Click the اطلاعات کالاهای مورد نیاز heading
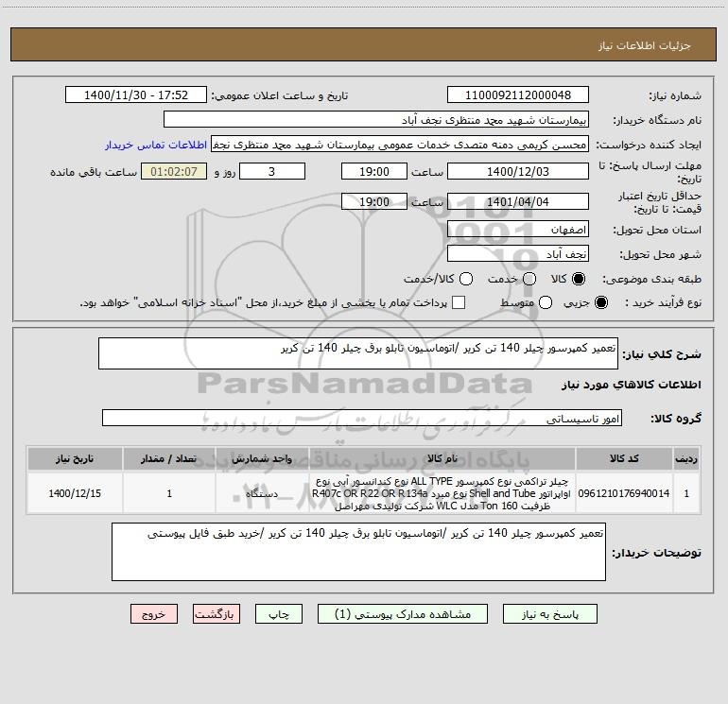The width and height of the screenshot is (728, 704). [632, 385]
